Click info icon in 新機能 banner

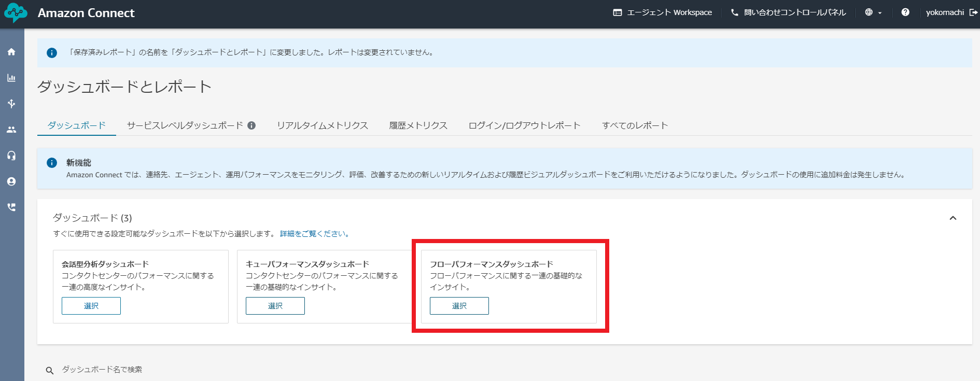(52, 163)
